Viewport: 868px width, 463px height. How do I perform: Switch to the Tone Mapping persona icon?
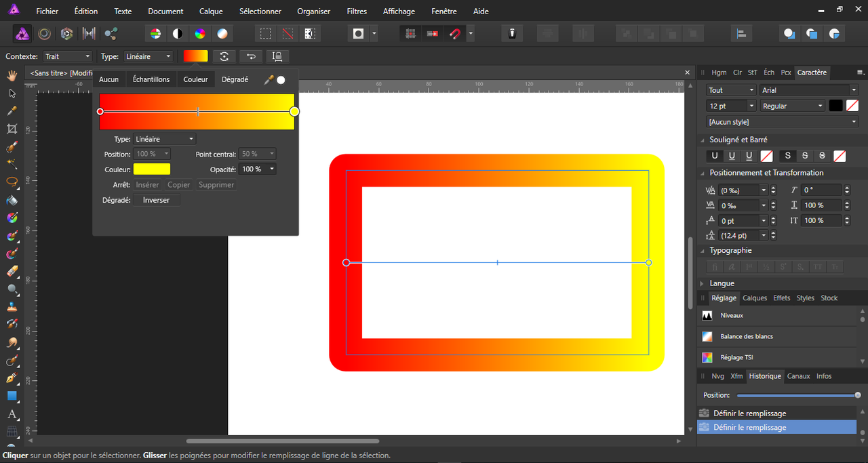tap(89, 33)
